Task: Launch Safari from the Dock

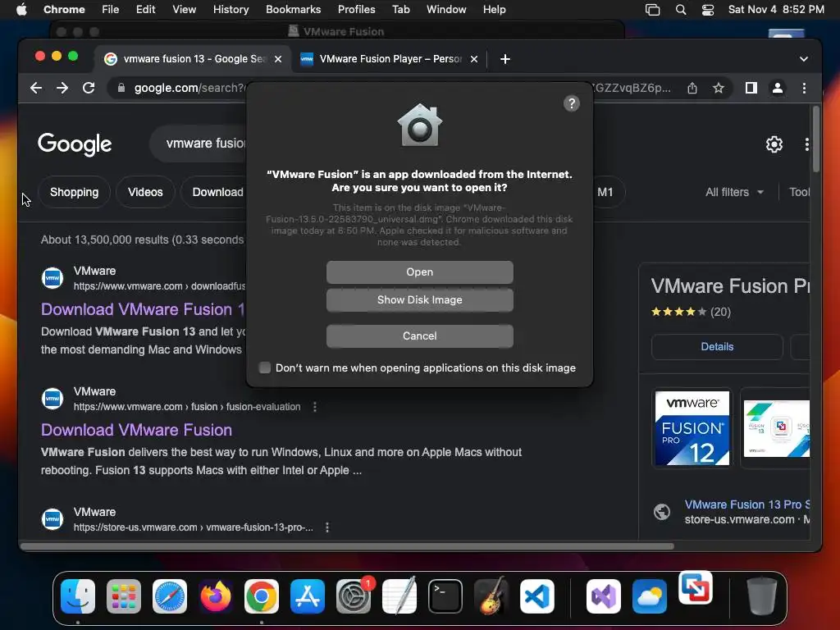Action: (170, 596)
